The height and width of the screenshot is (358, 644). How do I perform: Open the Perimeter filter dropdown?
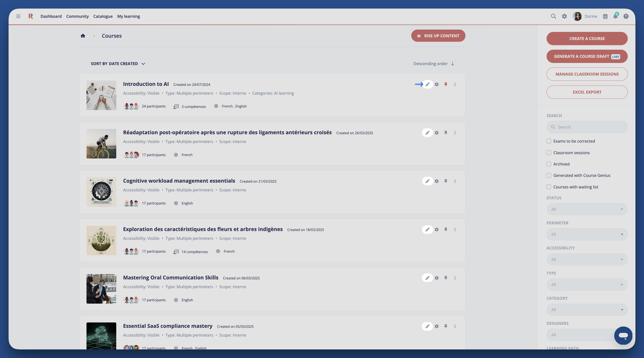(587, 234)
